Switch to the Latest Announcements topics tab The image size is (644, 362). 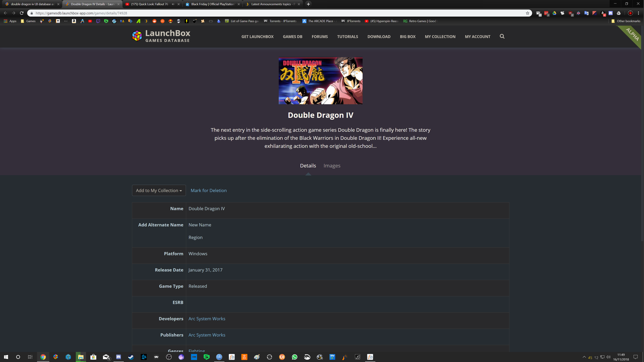tap(273, 4)
